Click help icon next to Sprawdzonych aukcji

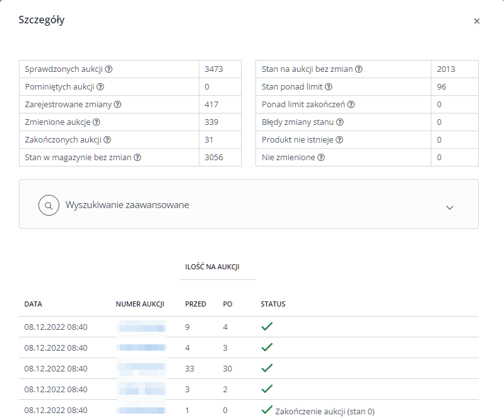coord(108,69)
